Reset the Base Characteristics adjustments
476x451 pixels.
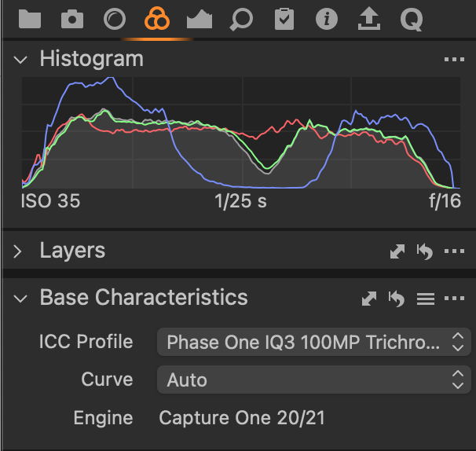[x=397, y=299]
